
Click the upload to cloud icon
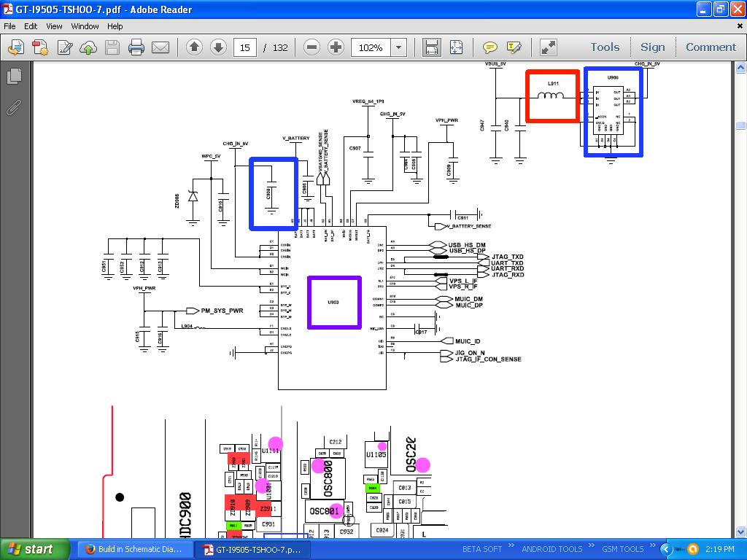pyautogui.click(x=88, y=47)
